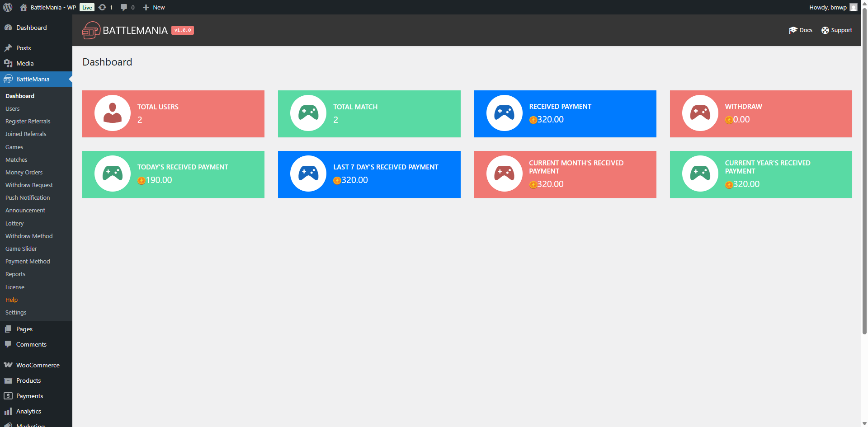Screen dimensions: 868x427
Task: Click the New content link
Action: pyautogui.click(x=159, y=7)
